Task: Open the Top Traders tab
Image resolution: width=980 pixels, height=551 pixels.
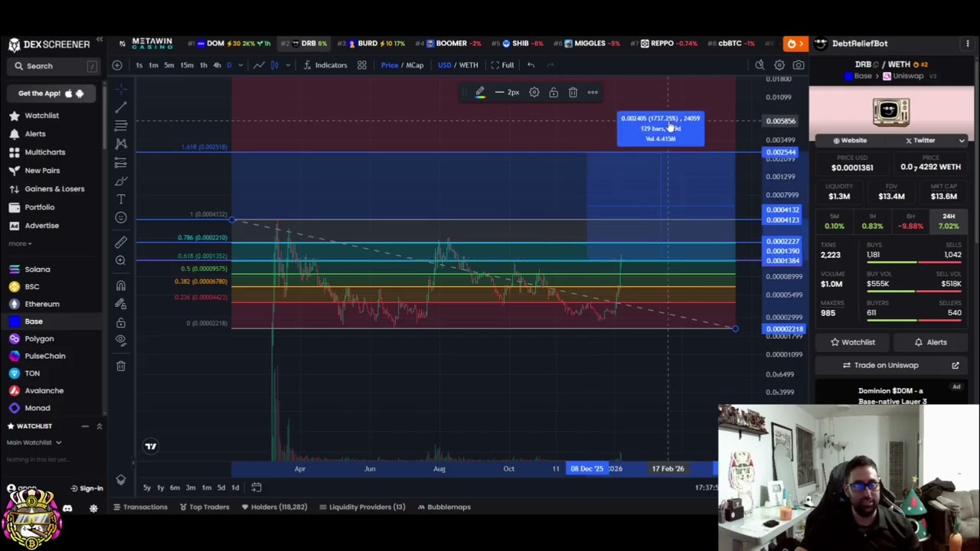Action: pyautogui.click(x=204, y=507)
